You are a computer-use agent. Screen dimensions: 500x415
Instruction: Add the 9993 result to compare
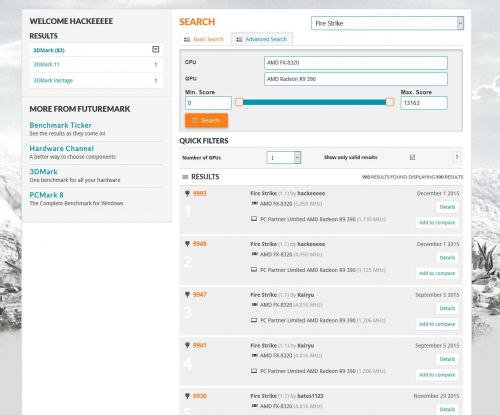point(437,222)
